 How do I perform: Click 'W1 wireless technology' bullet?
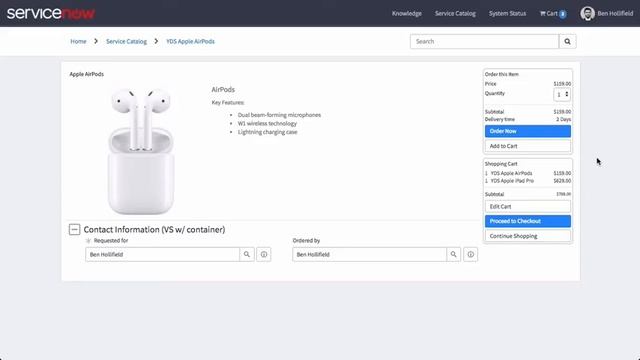click(267, 124)
